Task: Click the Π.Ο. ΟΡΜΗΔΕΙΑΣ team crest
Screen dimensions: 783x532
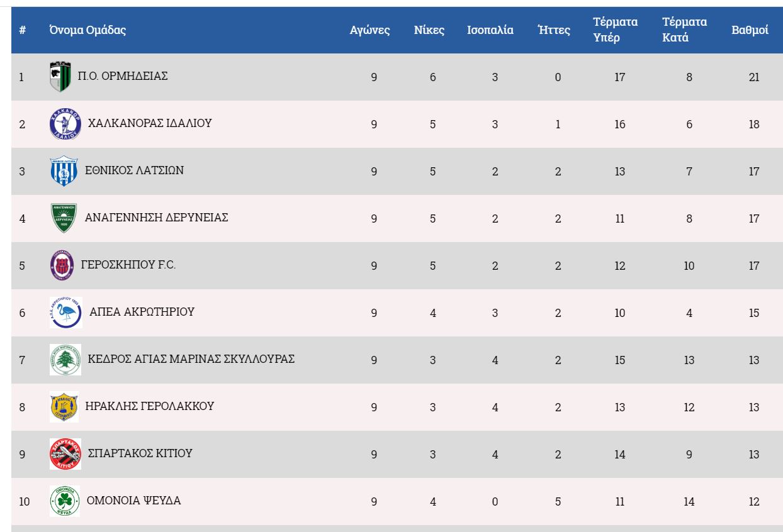Action: (60, 77)
